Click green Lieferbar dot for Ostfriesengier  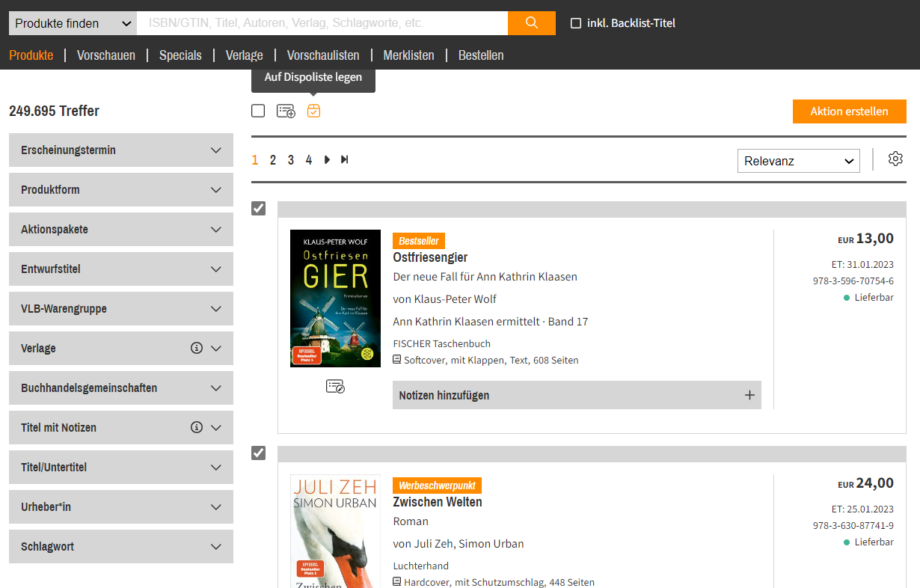(847, 298)
